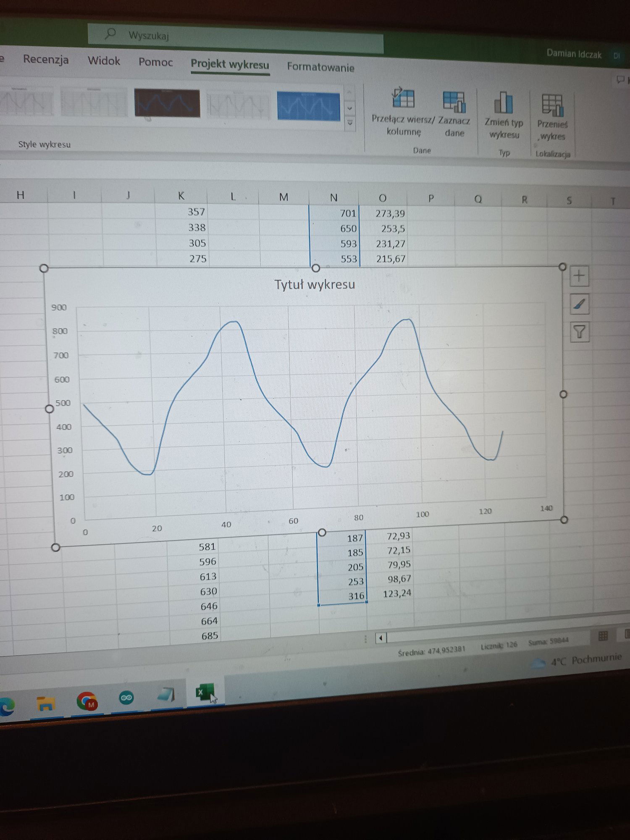Open the Widok tab
The width and height of the screenshot is (630, 840).
104,61
